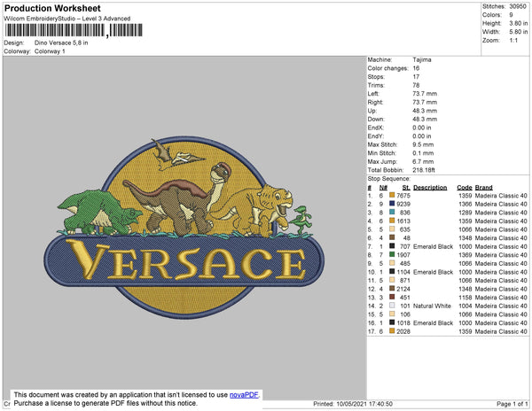Click the 'EndX:' label
Viewport: 532px width, 411px height.
pyautogui.click(x=376, y=128)
